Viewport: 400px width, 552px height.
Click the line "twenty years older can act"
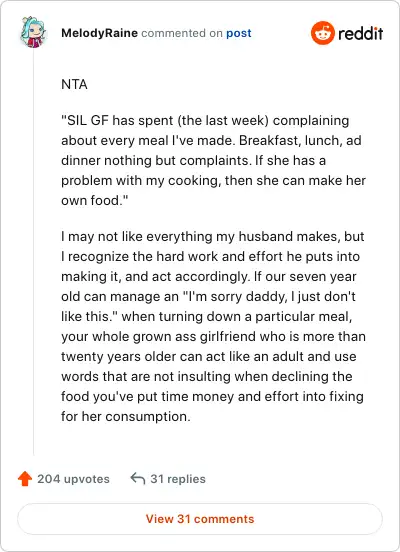pos(209,356)
